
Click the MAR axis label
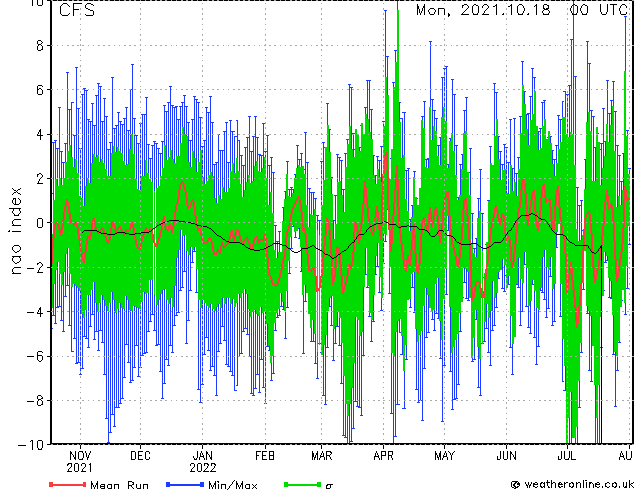coord(321,456)
